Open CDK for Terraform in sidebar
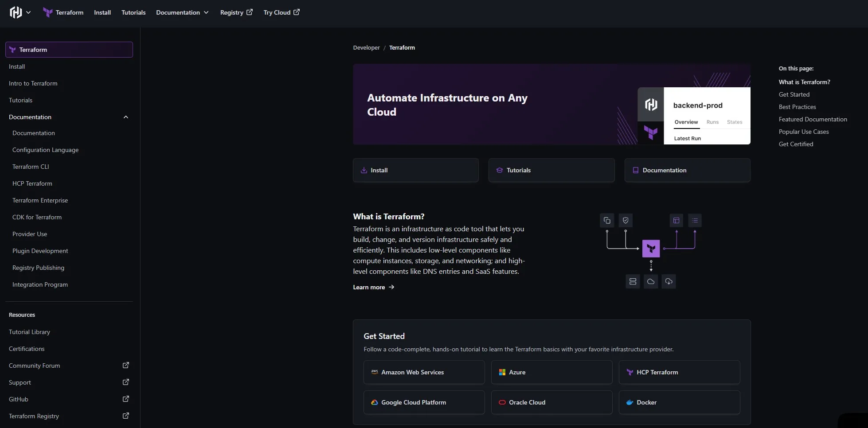The height and width of the screenshot is (428, 868). [37, 217]
